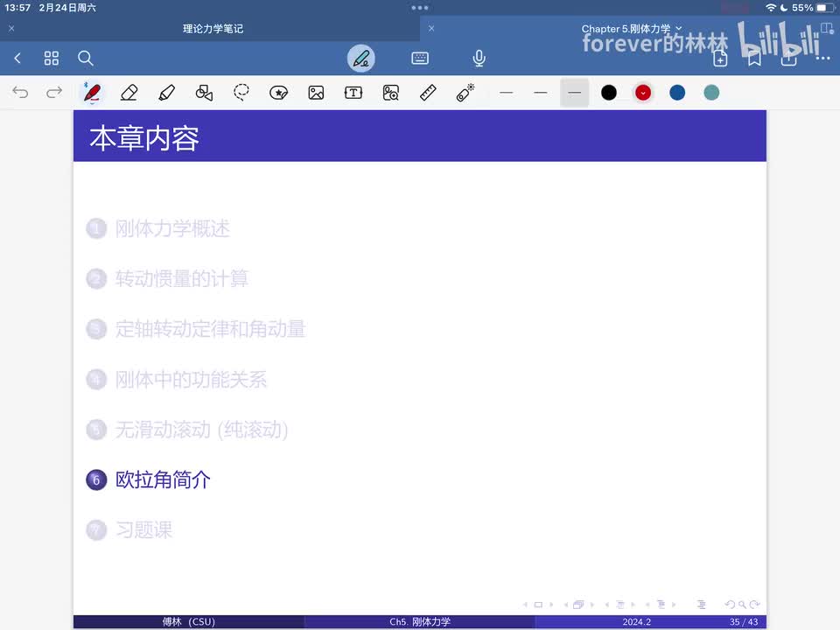This screenshot has height=630, width=840.
Task: Check the Wi-Fi status icon
Action: pos(770,8)
